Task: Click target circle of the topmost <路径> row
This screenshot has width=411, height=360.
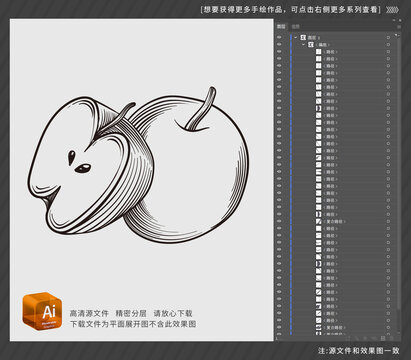Action: 388,52
